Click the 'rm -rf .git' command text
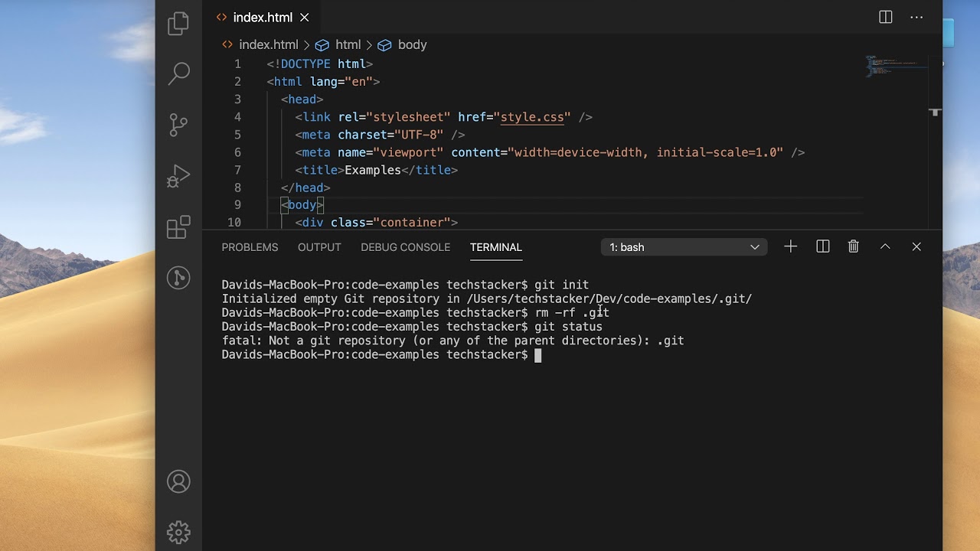980x551 pixels. click(x=573, y=313)
